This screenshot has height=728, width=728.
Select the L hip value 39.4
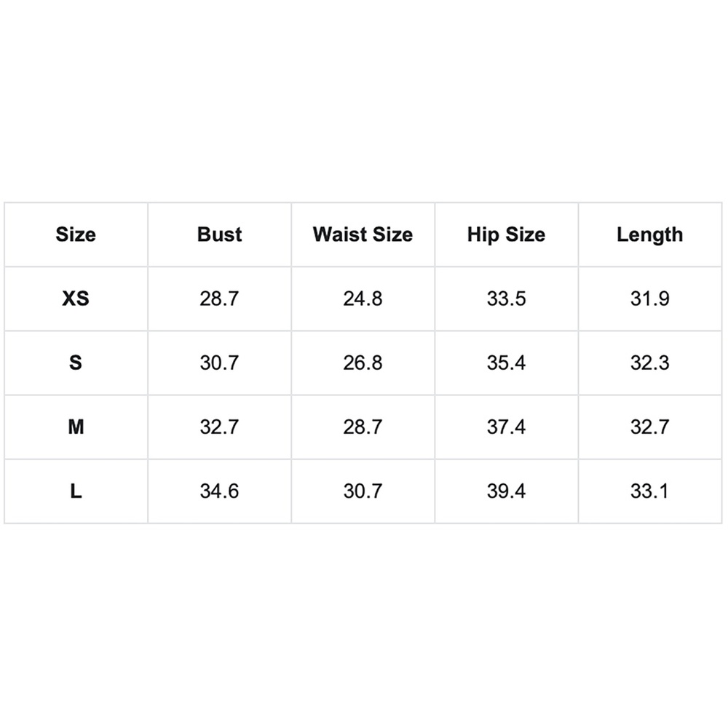(x=506, y=491)
